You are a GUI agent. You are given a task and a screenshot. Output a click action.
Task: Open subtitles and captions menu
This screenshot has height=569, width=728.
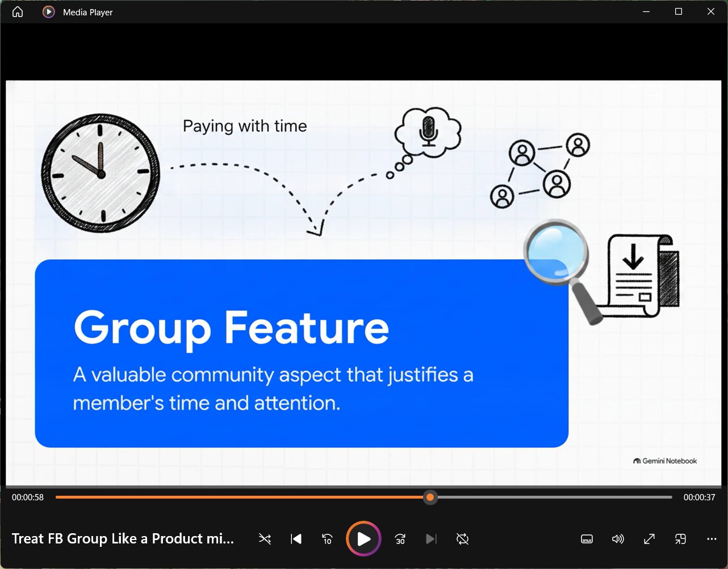point(587,539)
